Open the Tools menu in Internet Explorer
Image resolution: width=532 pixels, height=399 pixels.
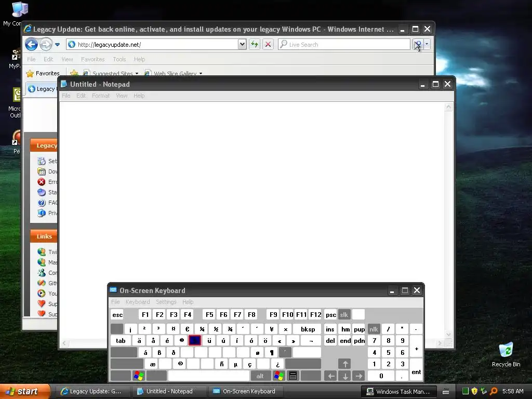119,59
